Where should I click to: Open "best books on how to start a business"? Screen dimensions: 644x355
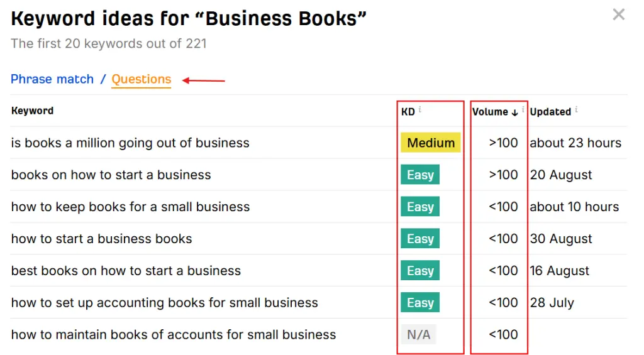(126, 271)
